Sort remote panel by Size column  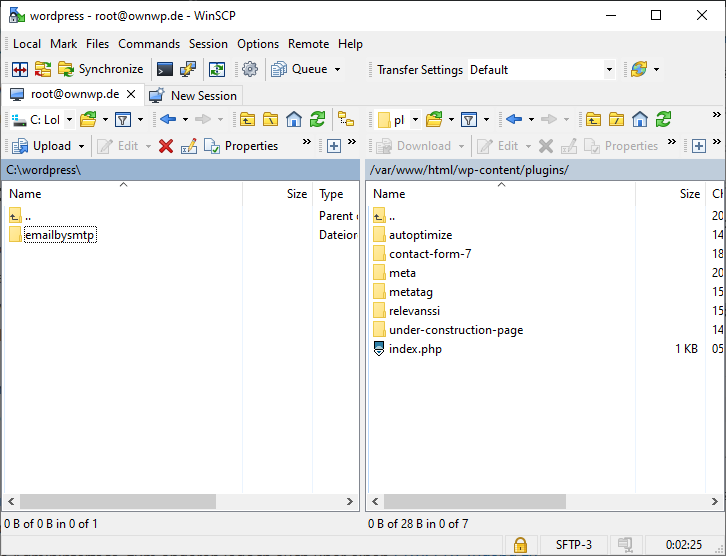(670, 194)
